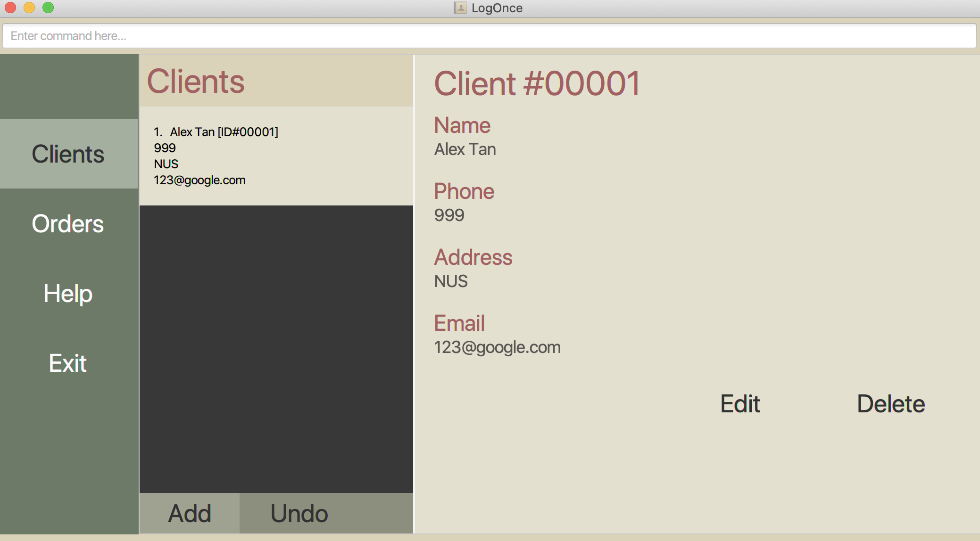
Task: Click the Clients list header
Action: tap(196, 82)
